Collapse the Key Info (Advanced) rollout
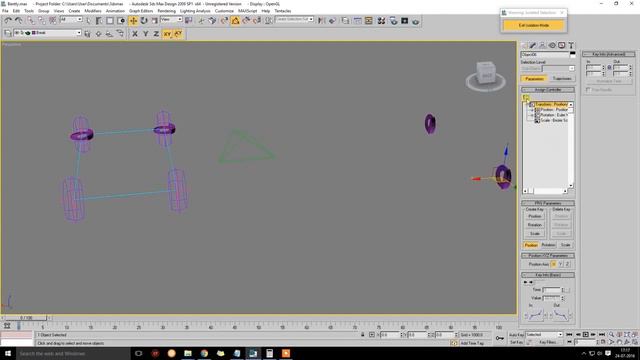Image resolution: width=640 pixels, height=360 pixels. pos(609,54)
